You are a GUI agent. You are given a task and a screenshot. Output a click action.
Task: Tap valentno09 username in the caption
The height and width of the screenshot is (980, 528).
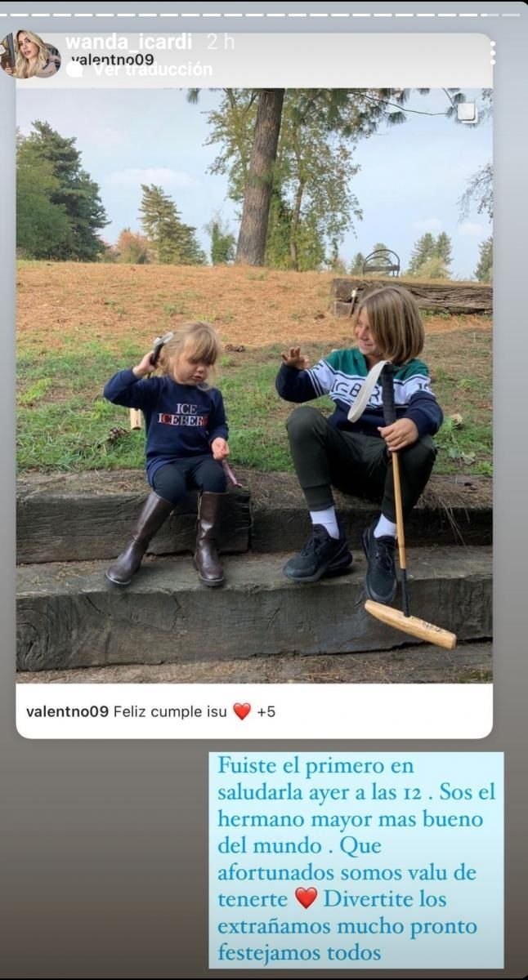[x=67, y=711]
